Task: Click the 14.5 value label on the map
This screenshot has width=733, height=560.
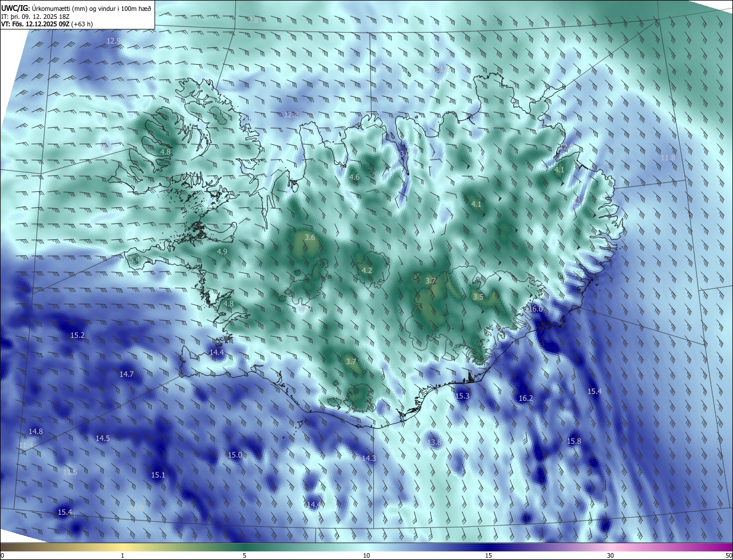Action: (103, 438)
